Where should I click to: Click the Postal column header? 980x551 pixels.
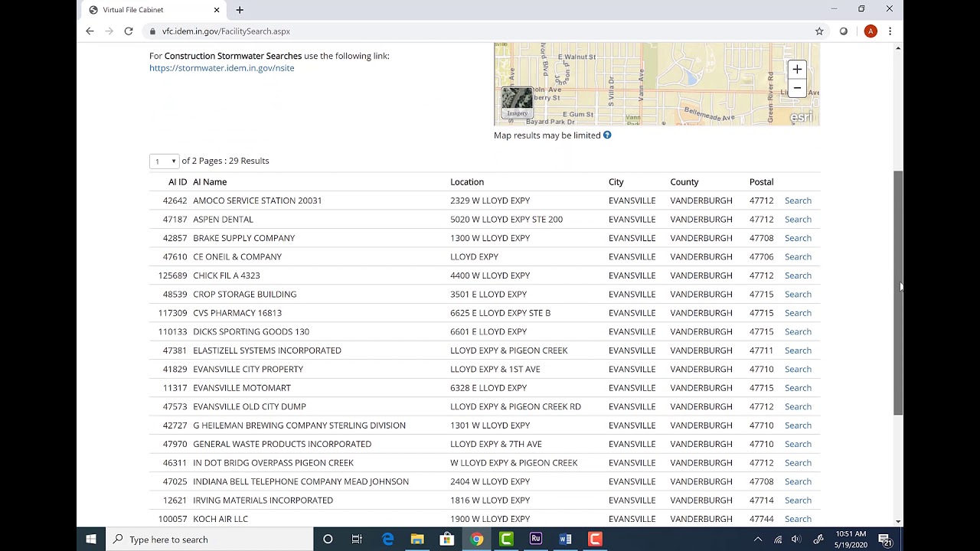tap(761, 182)
